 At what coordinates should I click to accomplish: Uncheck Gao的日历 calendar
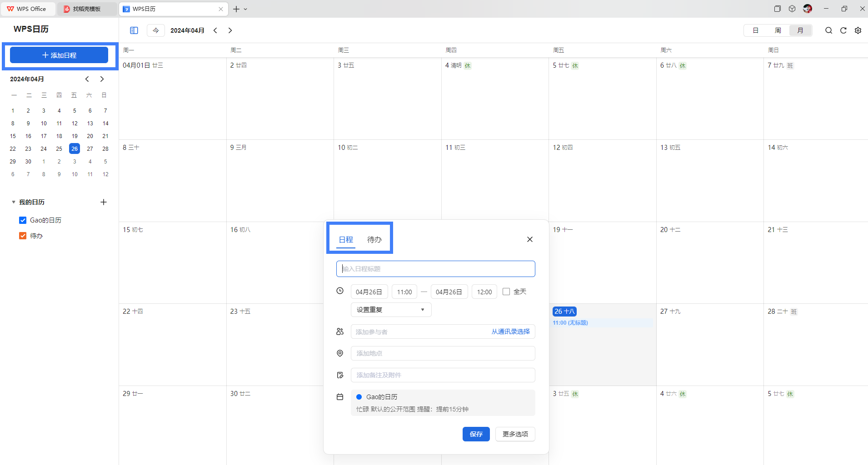pyautogui.click(x=23, y=220)
